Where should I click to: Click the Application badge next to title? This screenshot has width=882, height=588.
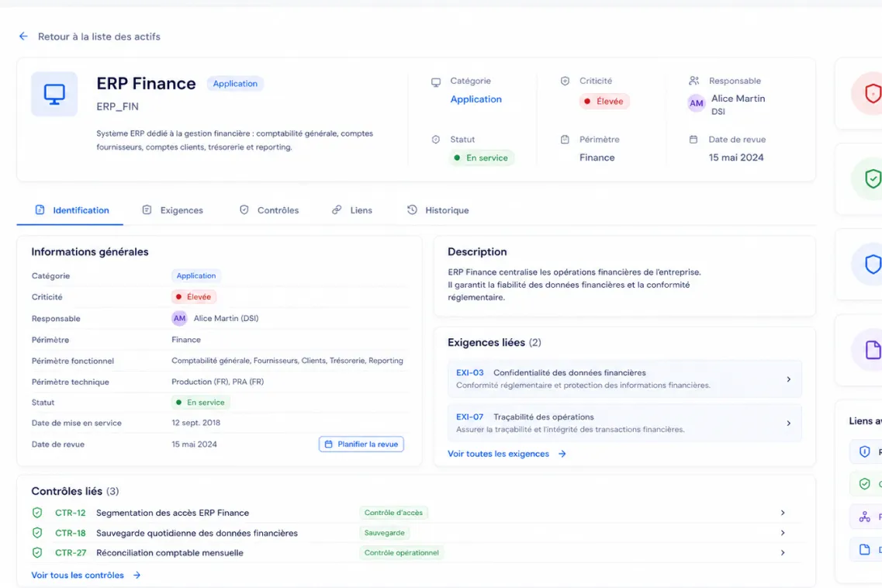click(x=235, y=83)
